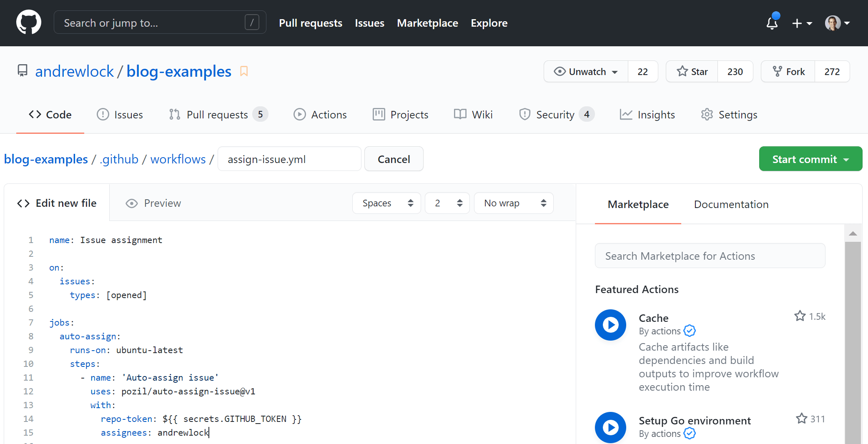Screen dimensions: 868x444
Task: Switch to the Code tab
Action: tap(50, 115)
